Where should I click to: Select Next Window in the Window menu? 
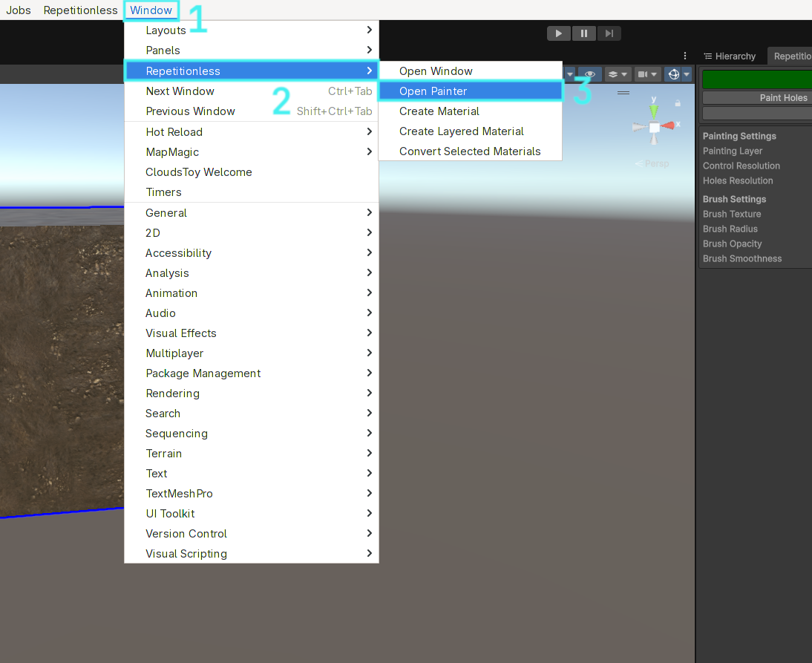pos(252,91)
